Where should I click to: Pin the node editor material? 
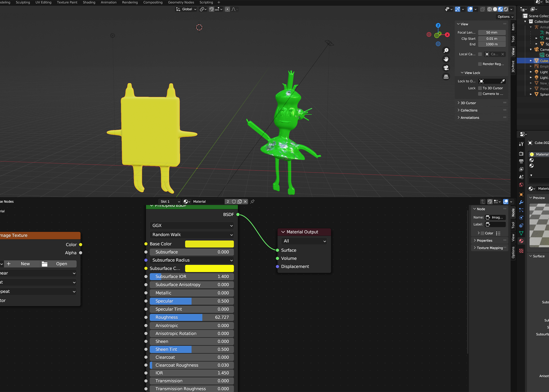coord(252,201)
